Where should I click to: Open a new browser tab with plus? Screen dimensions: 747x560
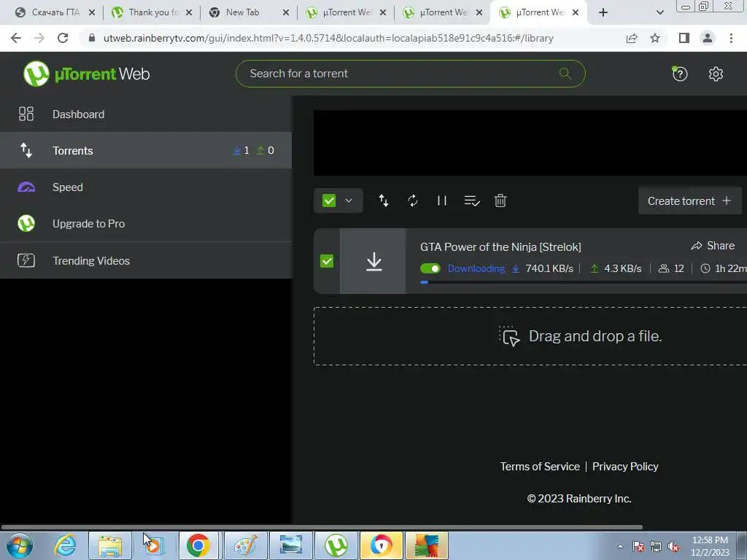[x=603, y=12]
